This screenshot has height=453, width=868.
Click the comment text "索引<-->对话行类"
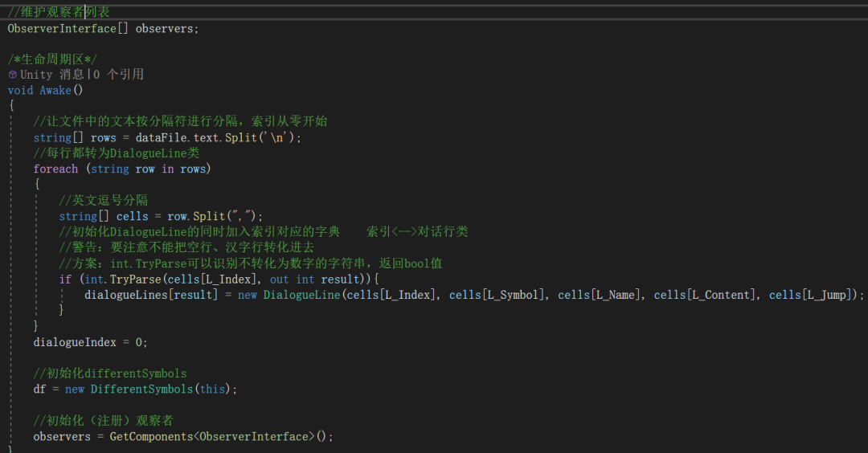pyautogui.click(x=417, y=232)
